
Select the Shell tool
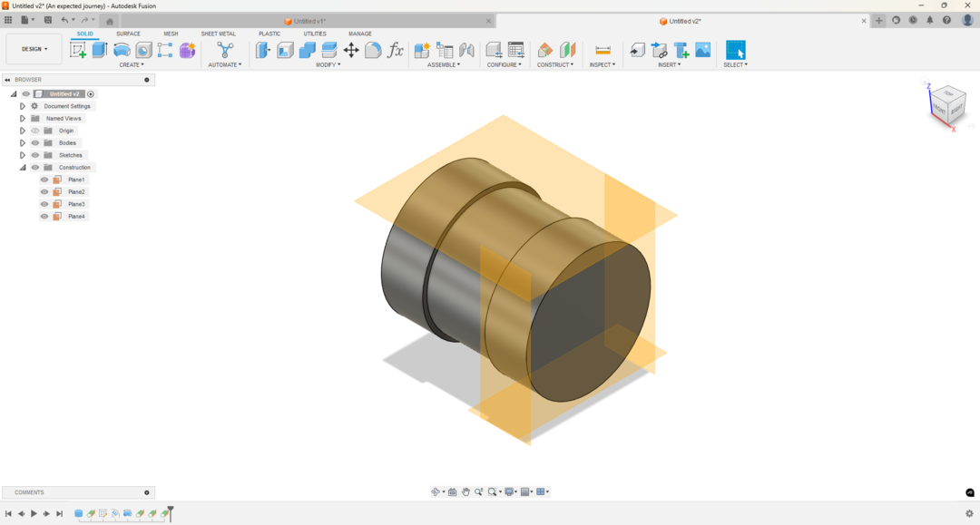tap(285, 50)
